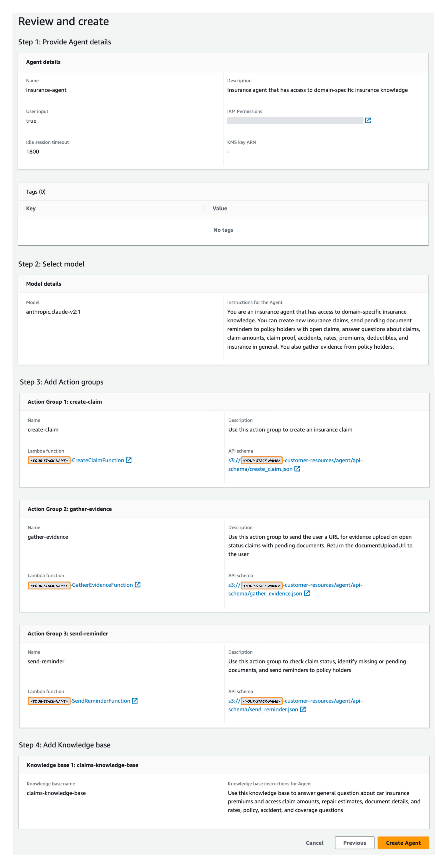The image size is (448, 868).
Task: Open the external link icon beside GatherEvidenceFunction
Action: [137, 585]
